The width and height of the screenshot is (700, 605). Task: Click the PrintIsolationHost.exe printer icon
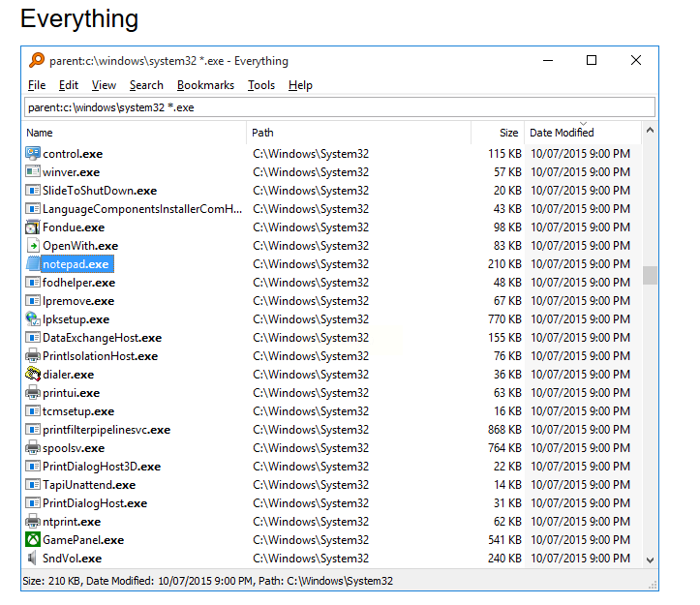point(33,355)
